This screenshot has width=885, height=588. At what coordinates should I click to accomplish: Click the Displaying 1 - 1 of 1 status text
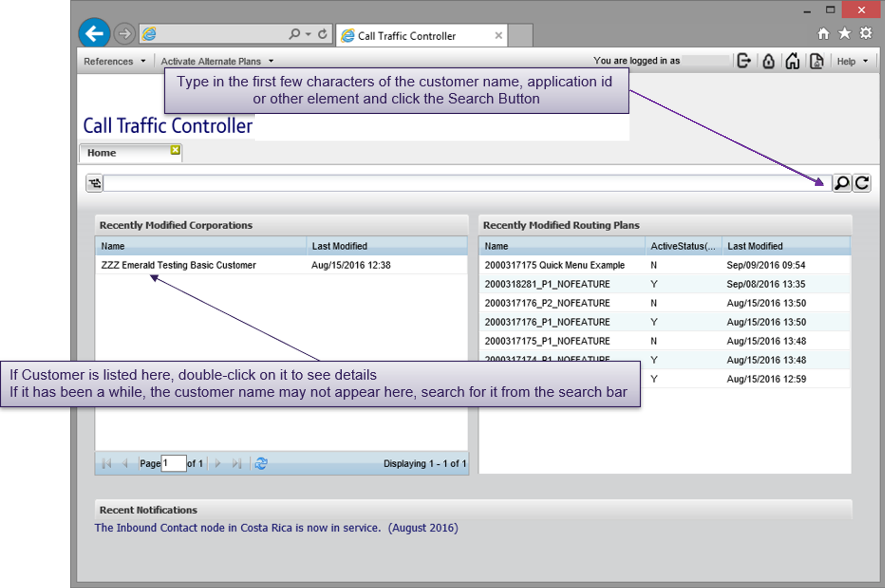click(425, 463)
